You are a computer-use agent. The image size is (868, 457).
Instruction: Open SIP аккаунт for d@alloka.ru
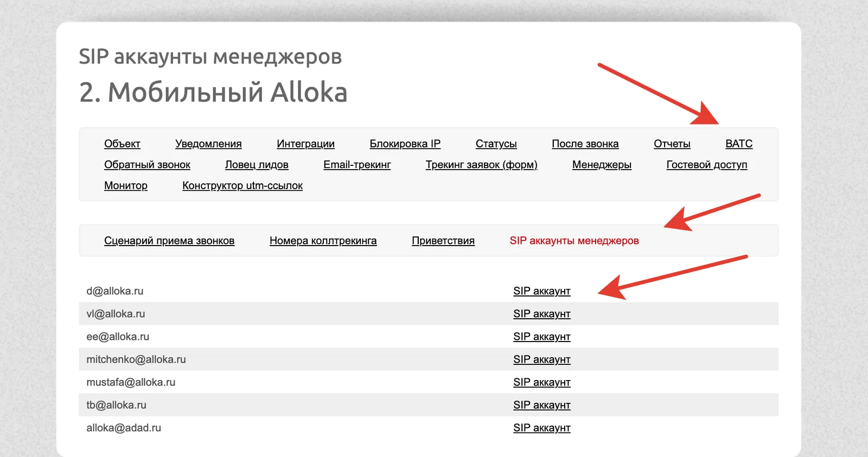pyautogui.click(x=542, y=291)
